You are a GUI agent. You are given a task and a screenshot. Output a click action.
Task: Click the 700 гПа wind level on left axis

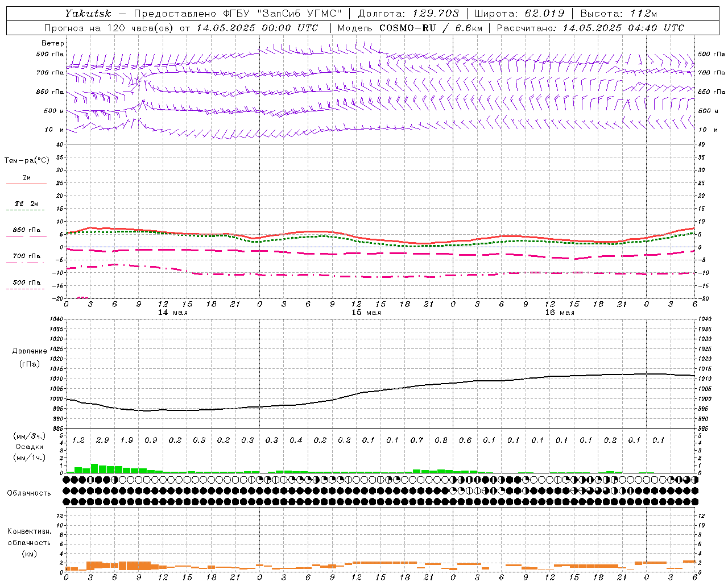(x=50, y=73)
